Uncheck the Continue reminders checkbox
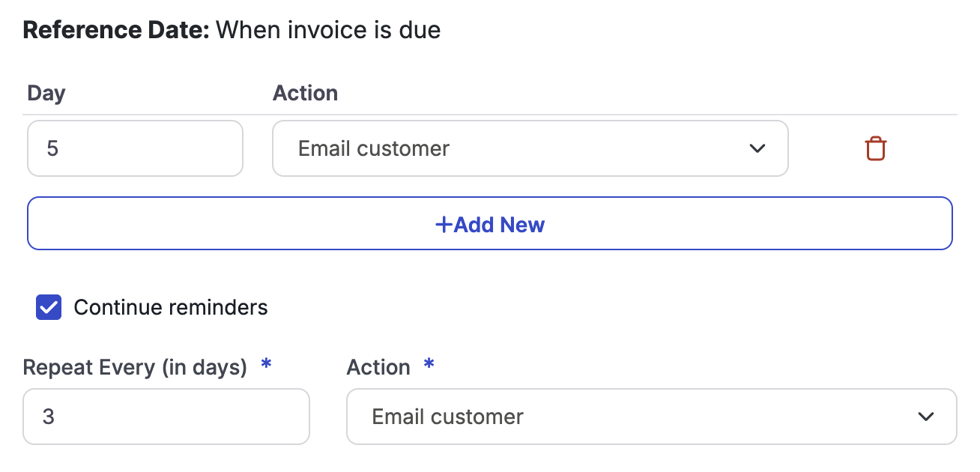This screenshot has width=980, height=472. click(x=49, y=307)
